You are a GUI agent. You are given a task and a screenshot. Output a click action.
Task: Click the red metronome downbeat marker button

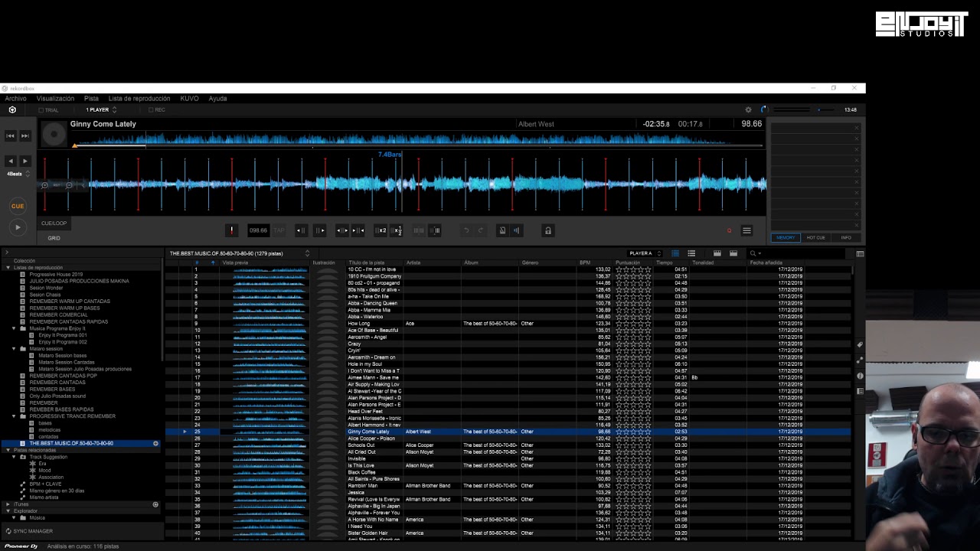tap(231, 230)
